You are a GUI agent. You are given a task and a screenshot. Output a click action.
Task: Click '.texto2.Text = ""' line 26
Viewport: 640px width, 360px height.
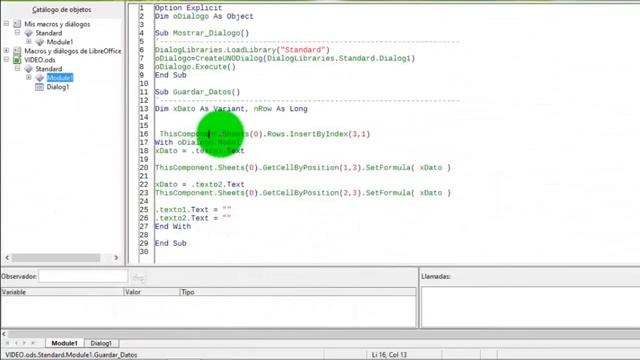(193, 218)
